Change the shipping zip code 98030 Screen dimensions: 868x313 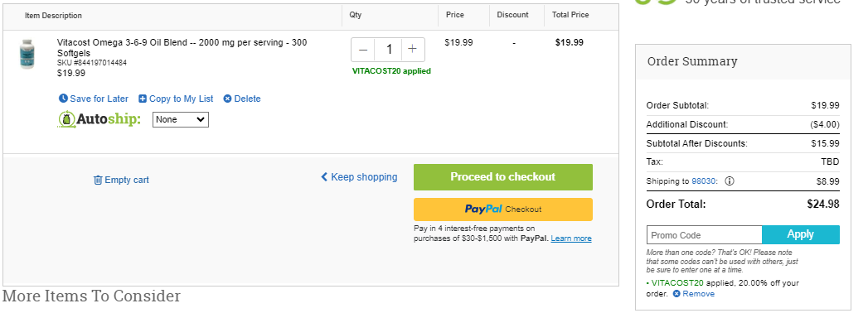[x=704, y=181]
